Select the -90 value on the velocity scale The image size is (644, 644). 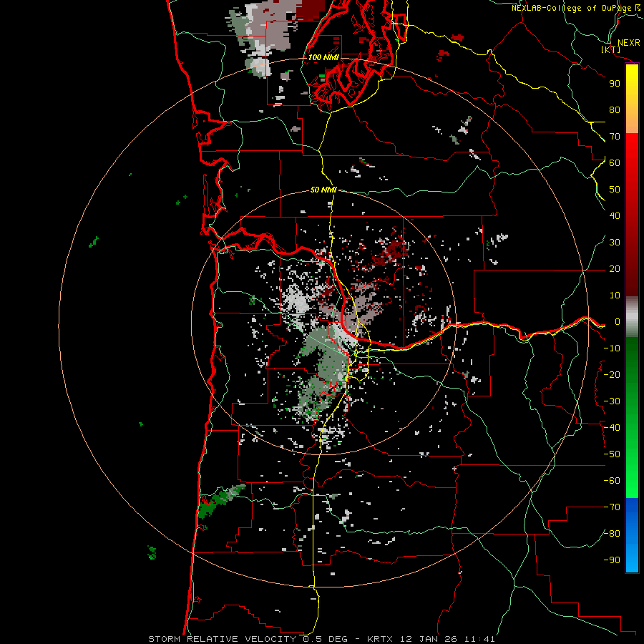tap(612, 560)
